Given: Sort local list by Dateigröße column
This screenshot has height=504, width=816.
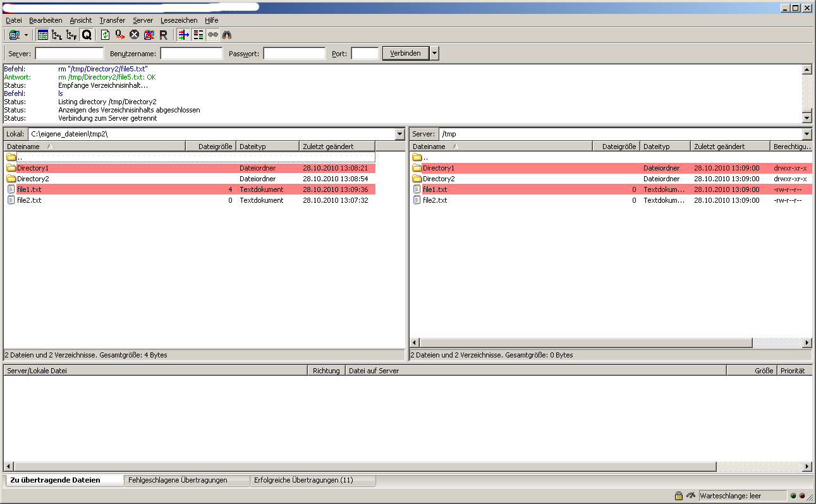Looking at the screenshot, I should (x=211, y=146).
